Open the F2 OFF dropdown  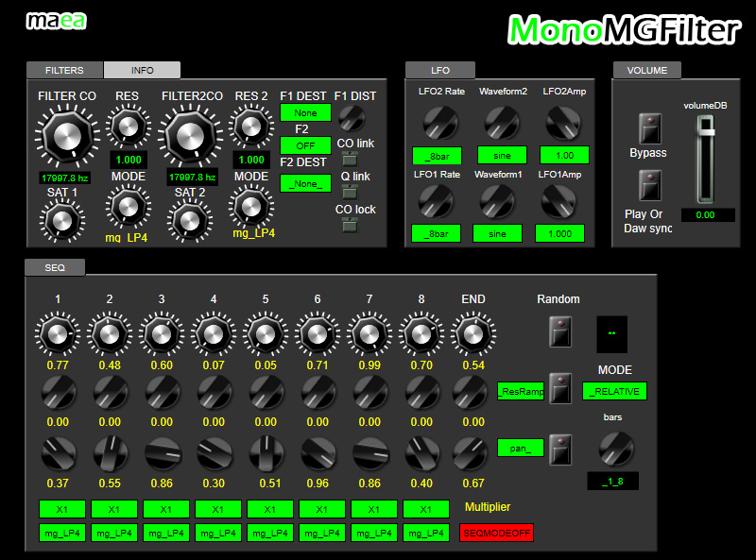click(305, 145)
